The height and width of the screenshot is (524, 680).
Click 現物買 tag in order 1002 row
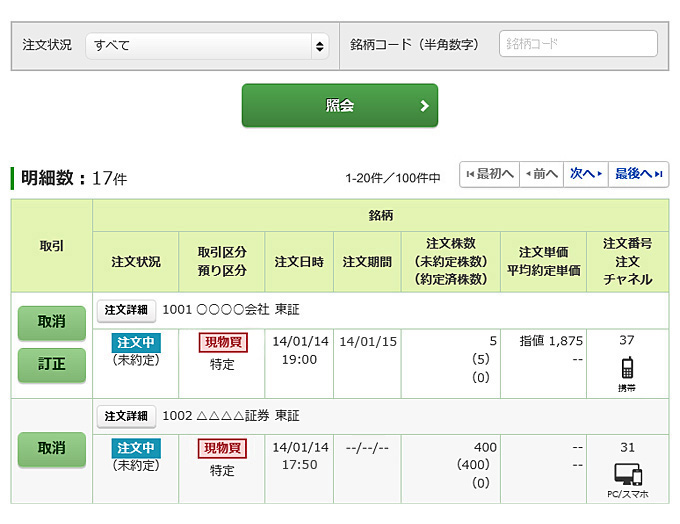pyautogui.click(x=222, y=449)
